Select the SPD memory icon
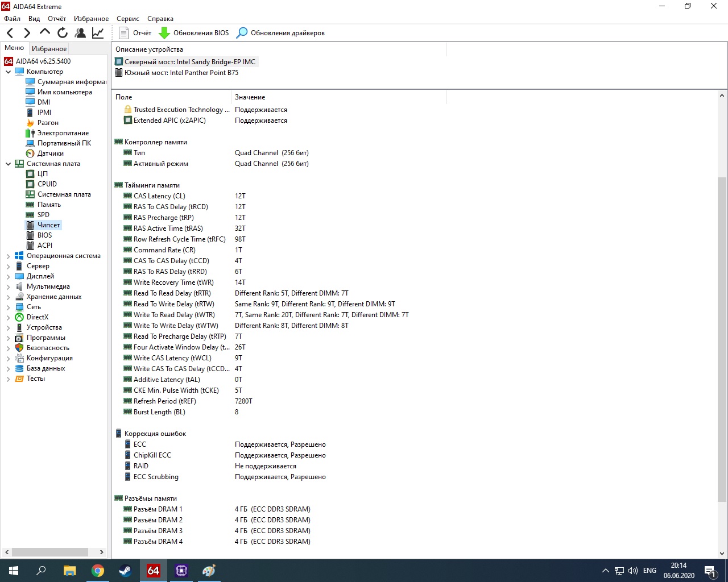 pos(30,215)
